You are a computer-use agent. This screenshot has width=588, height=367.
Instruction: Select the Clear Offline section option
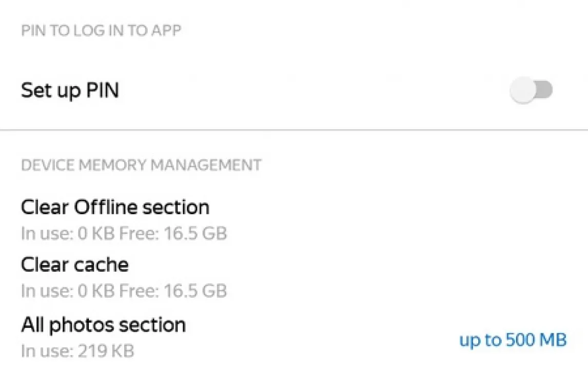point(115,207)
